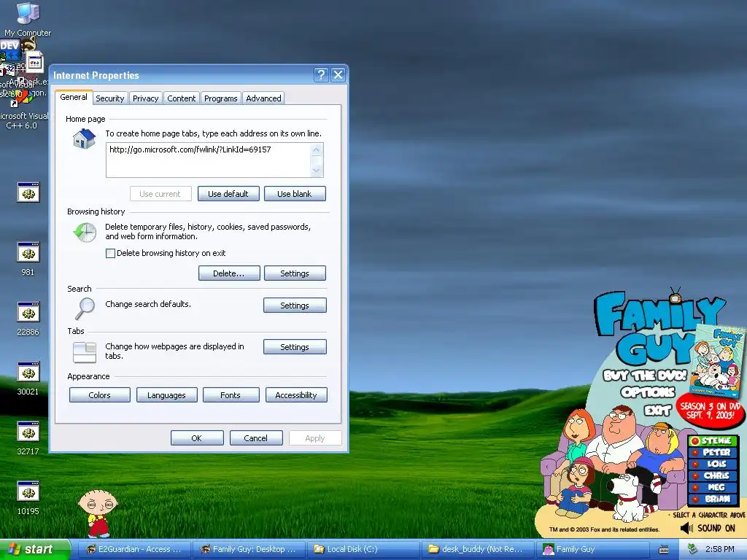Viewport: 747px width, 560px height.
Task: Open the Windows Start menu
Action: 34,550
